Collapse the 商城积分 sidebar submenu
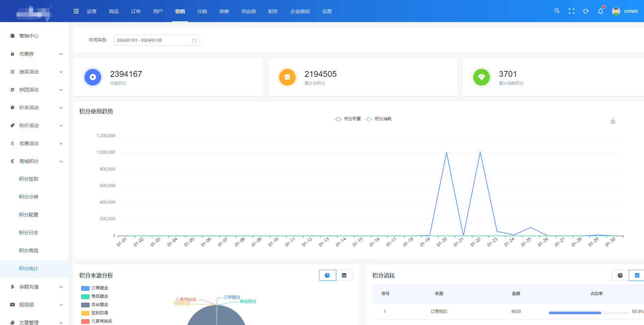 (61, 161)
